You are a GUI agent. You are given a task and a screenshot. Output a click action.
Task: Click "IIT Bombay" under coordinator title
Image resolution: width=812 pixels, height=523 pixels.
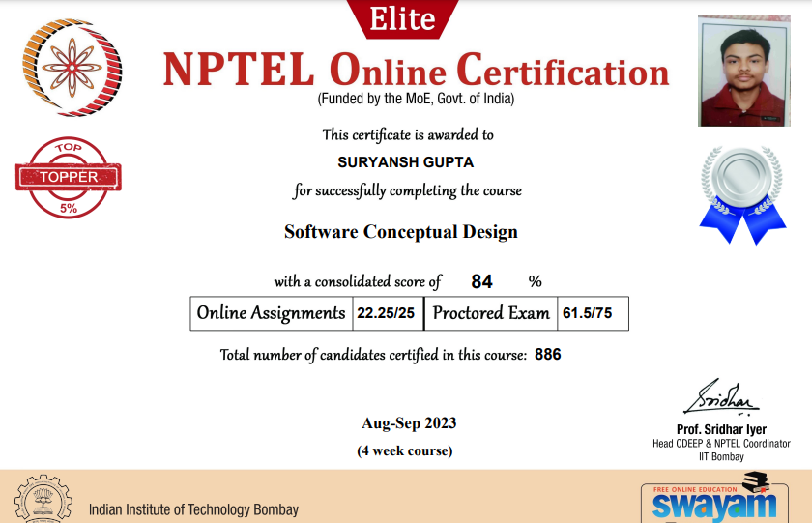(x=721, y=456)
